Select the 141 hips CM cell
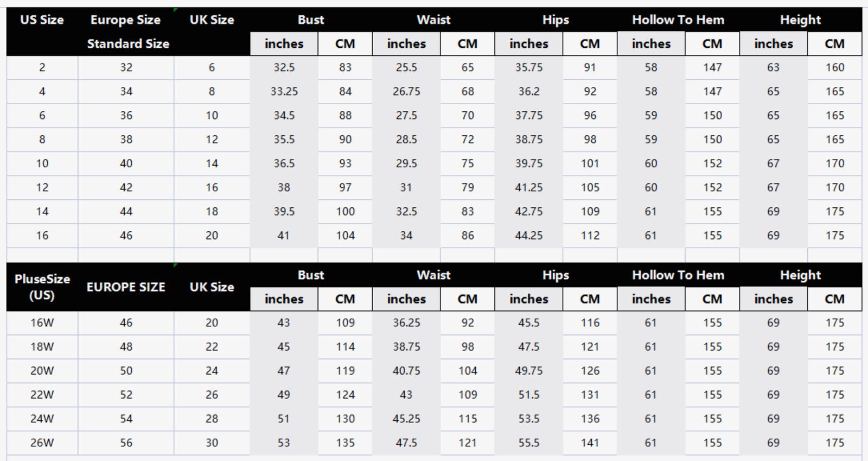The width and height of the screenshot is (868, 461). pos(590,443)
